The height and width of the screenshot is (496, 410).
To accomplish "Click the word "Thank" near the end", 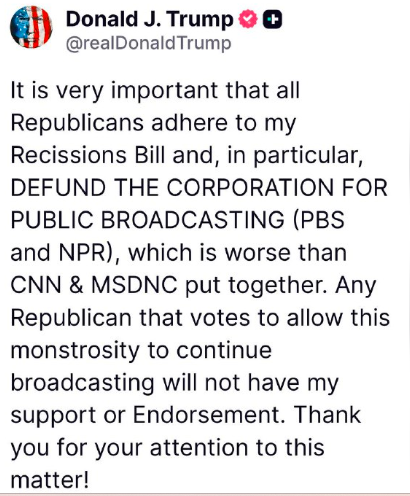I will (x=328, y=415).
